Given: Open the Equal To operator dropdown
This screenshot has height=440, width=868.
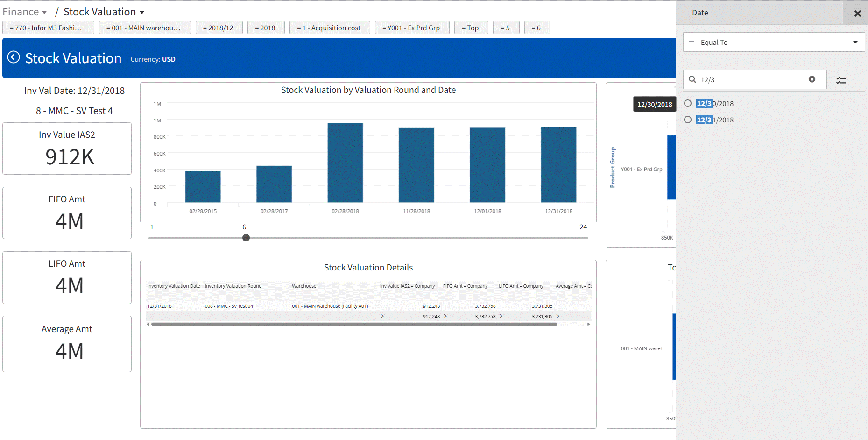Looking at the screenshot, I should click(774, 42).
